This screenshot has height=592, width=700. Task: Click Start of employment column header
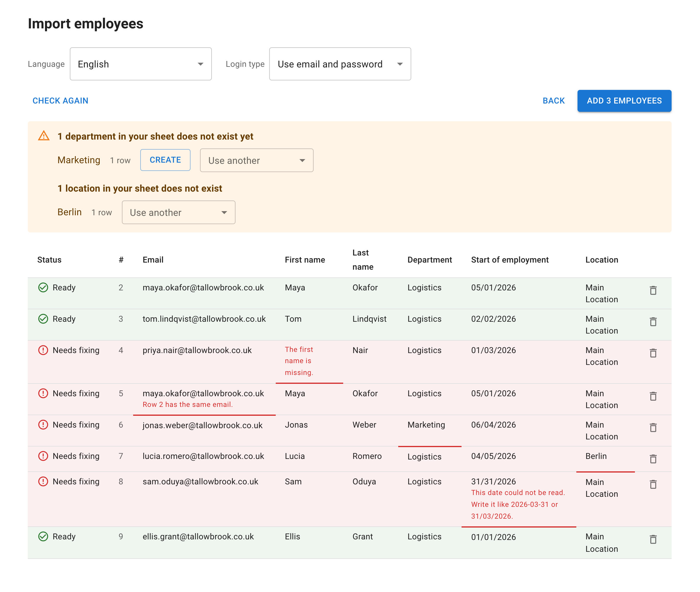(510, 259)
